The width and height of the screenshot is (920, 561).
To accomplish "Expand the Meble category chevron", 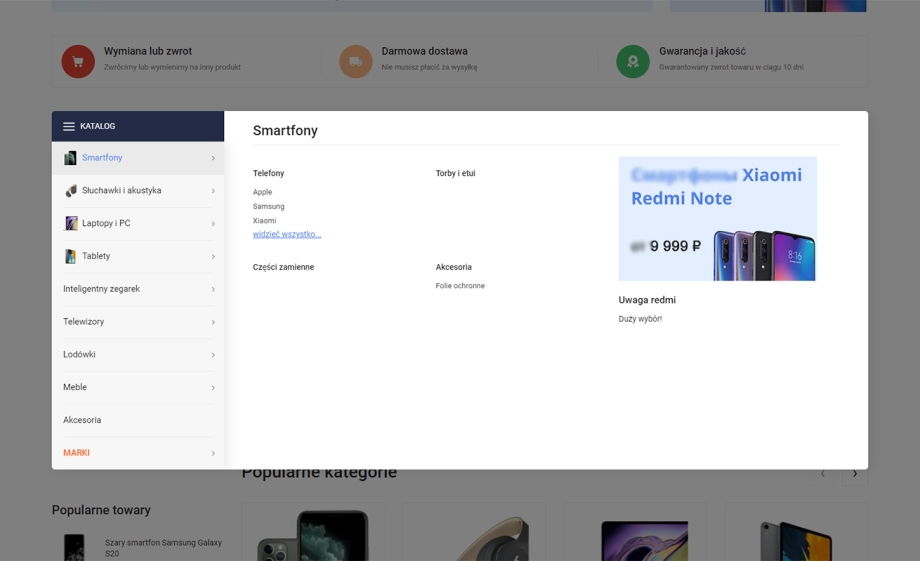I will pos(213,388).
